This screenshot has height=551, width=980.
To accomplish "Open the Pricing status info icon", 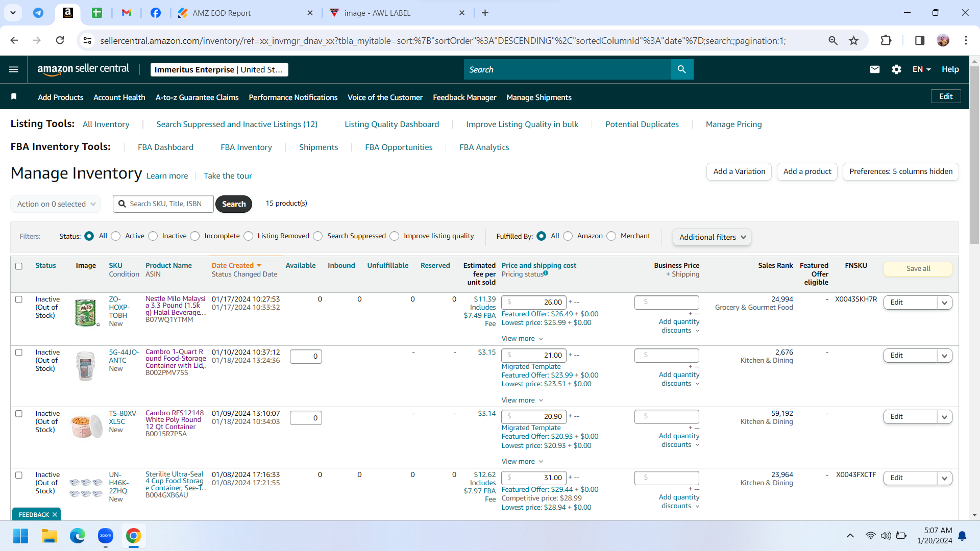I will click(x=546, y=273).
